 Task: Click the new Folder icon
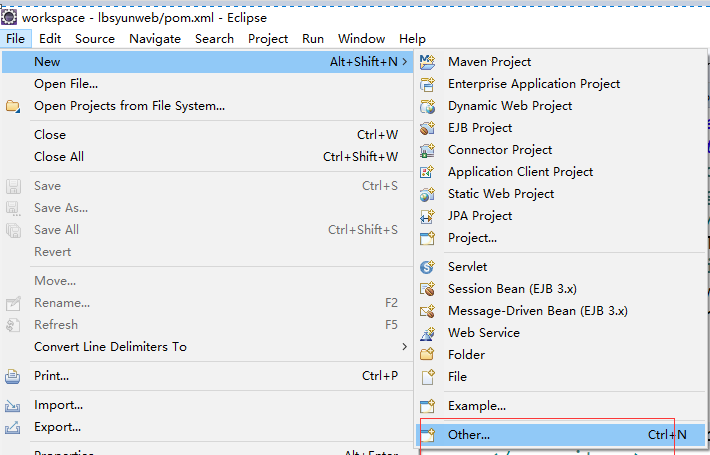(x=427, y=355)
